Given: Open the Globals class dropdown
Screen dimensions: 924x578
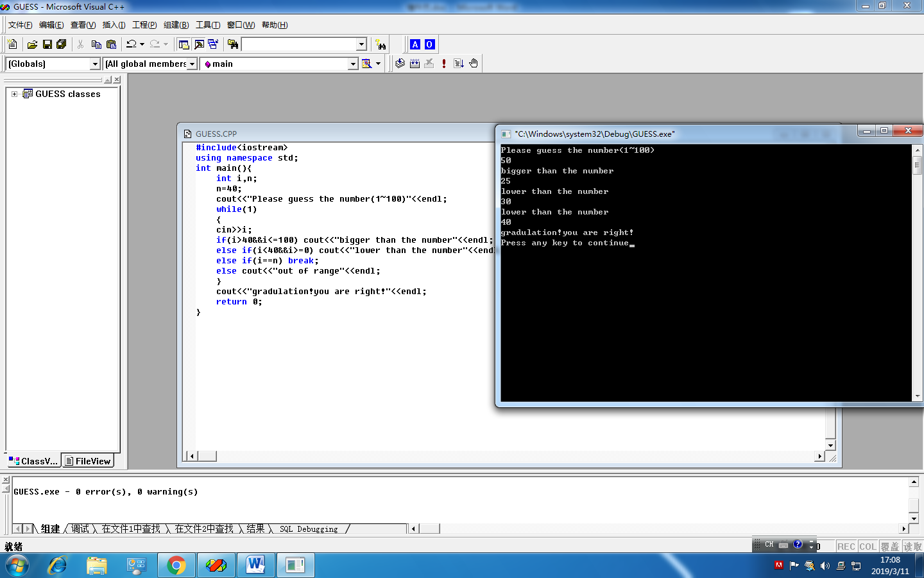Looking at the screenshot, I should (x=95, y=64).
